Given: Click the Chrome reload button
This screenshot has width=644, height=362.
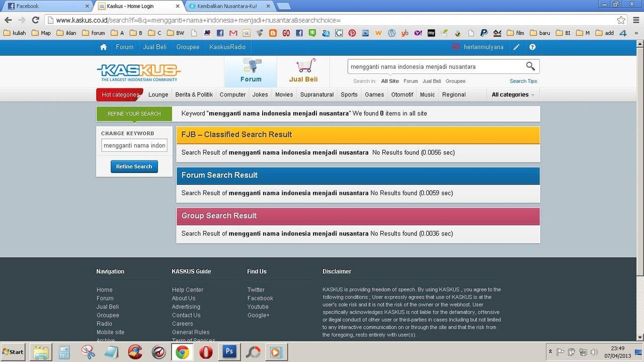Looking at the screenshot, I should click(x=35, y=20).
